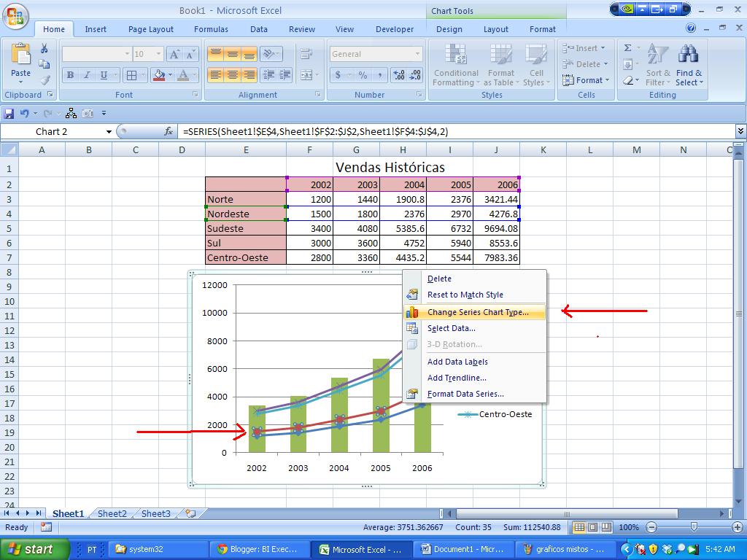
Task: Click the Insert Worksheet tab icon
Action: (190, 513)
